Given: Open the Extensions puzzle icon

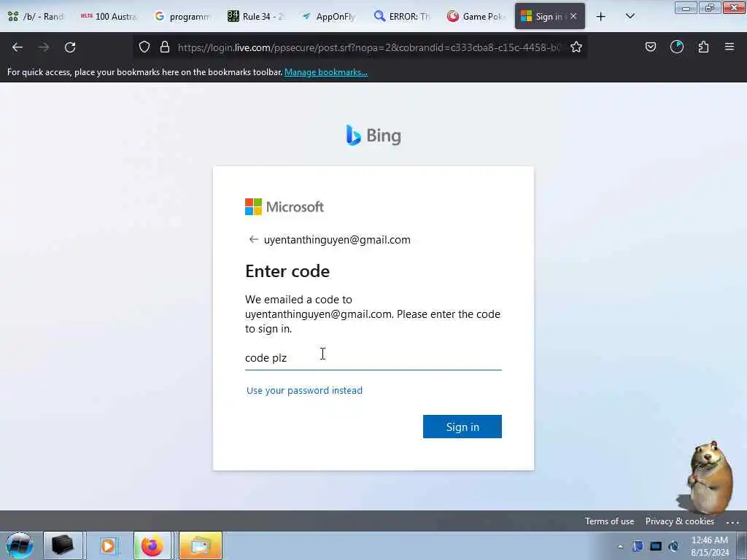Looking at the screenshot, I should [x=703, y=47].
